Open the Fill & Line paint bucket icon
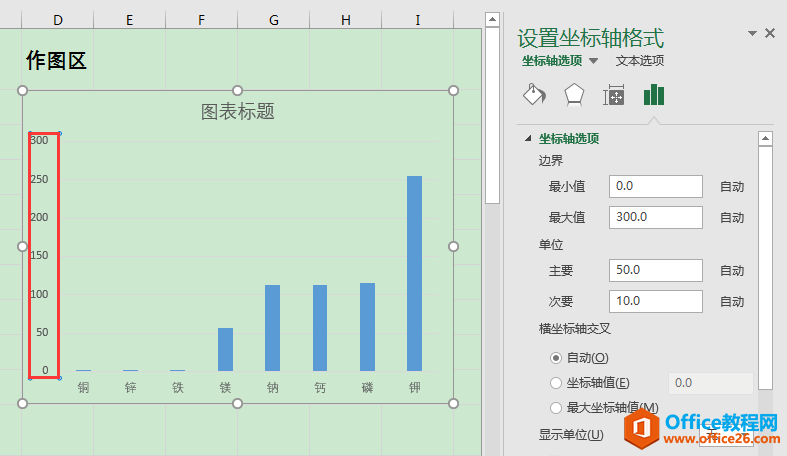787x456 pixels. [535, 95]
